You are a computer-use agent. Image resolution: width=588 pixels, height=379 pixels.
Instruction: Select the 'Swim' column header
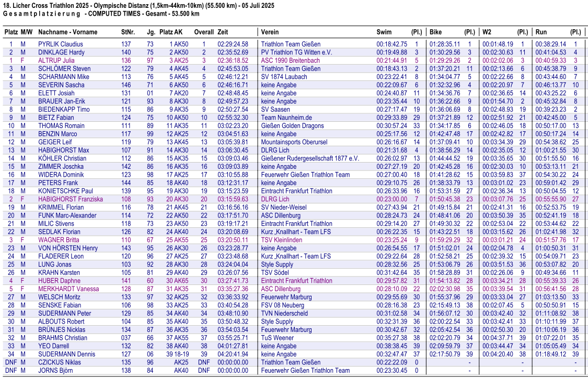pyautogui.click(x=384, y=32)
